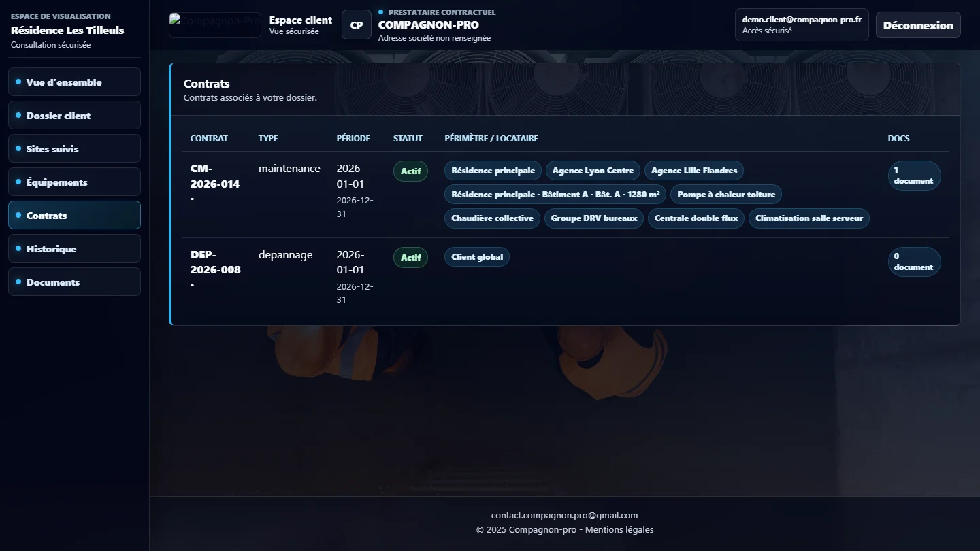980x551 pixels.
Task: Open the Historique section
Action: click(74, 248)
